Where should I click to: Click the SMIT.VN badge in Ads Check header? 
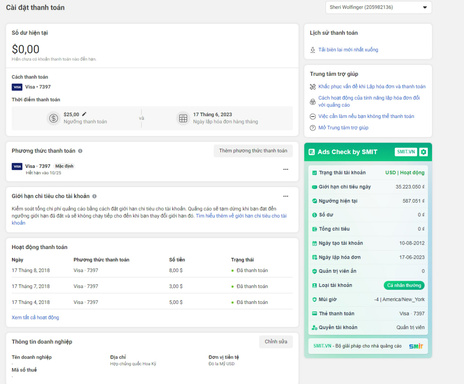406,152
